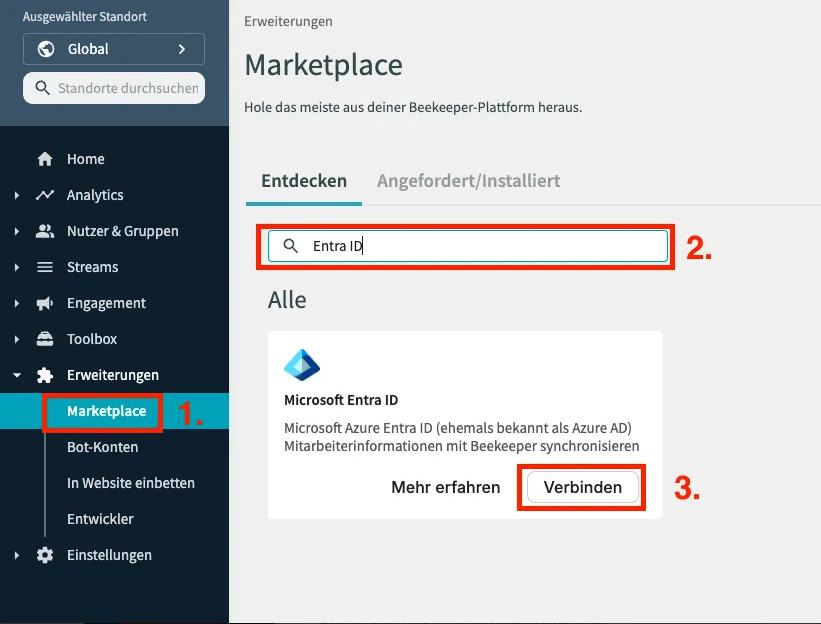Open Entwickler submenu item
The width and height of the screenshot is (821, 624).
point(100,519)
